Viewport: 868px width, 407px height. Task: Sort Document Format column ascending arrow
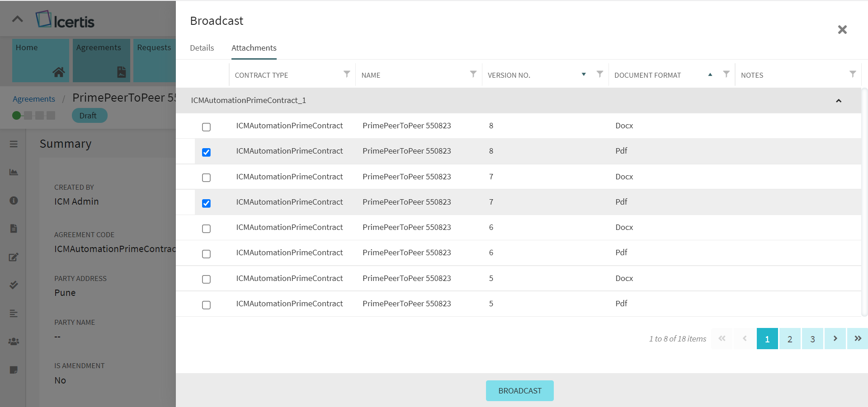[x=710, y=75]
